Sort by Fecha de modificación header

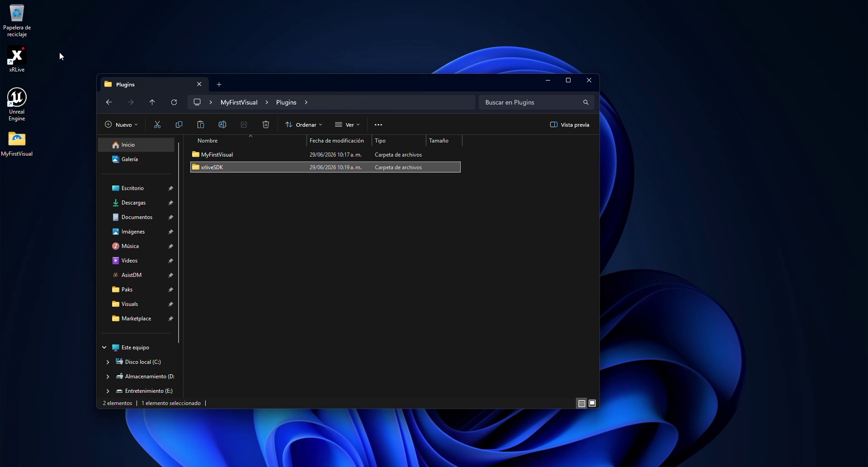click(339, 141)
